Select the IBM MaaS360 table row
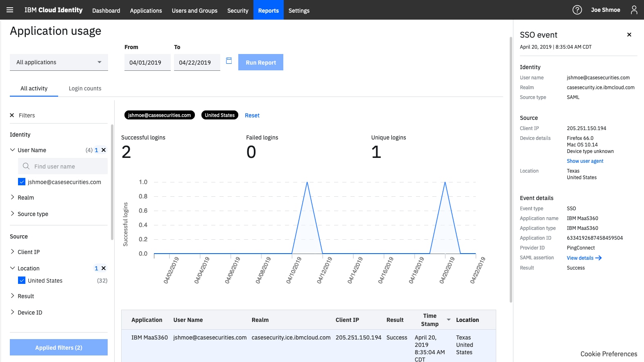The width and height of the screenshot is (644, 362). [309, 346]
